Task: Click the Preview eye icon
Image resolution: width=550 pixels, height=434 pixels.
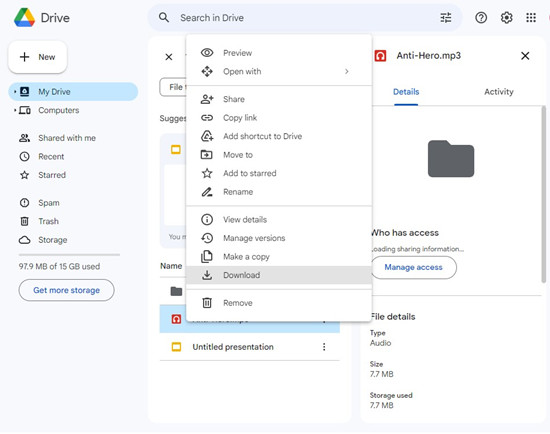Action: point(207,53)
